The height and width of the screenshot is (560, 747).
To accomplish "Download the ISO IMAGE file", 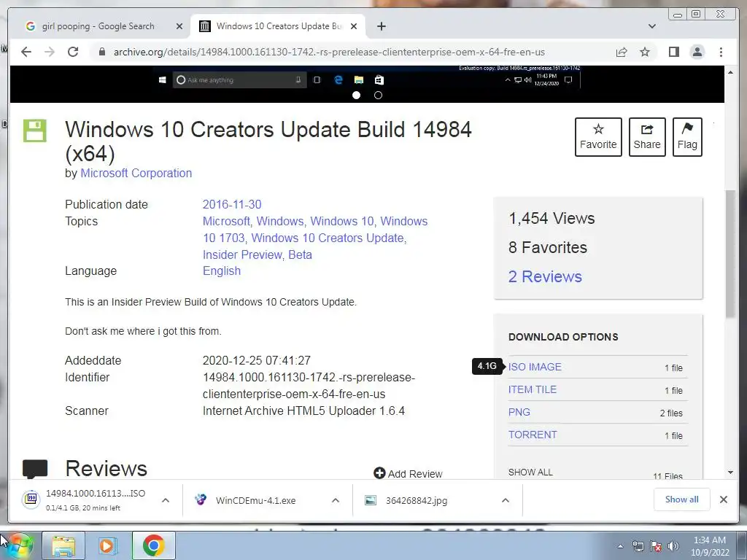I will 535,367.
